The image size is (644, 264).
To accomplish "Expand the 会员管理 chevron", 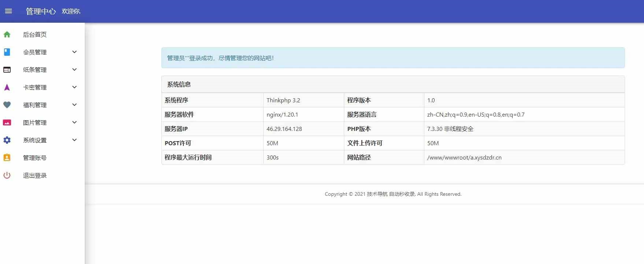I will (74, 52).
